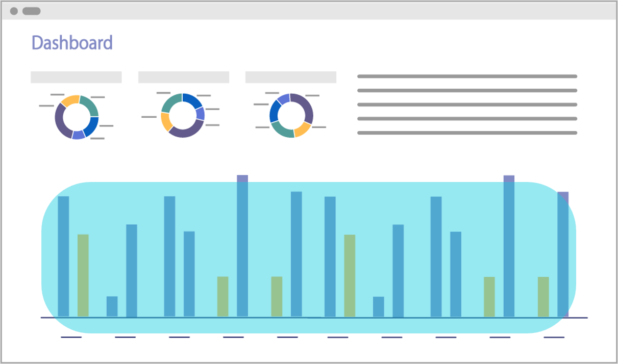Click the last axis label under bar chart

click(x=554, y=337)
